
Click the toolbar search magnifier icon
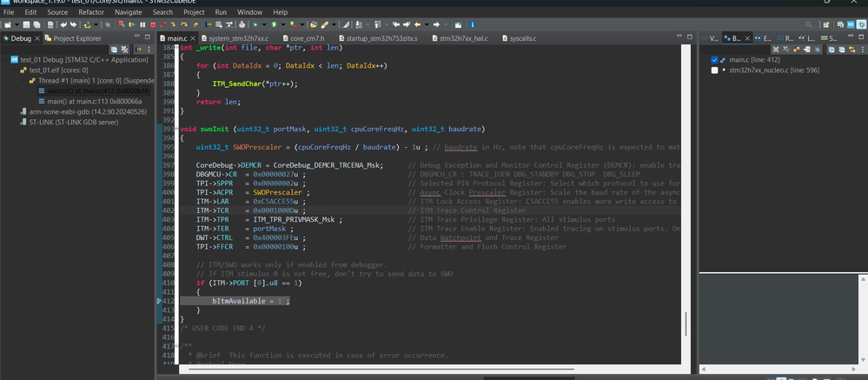click(x=808, y=24)
